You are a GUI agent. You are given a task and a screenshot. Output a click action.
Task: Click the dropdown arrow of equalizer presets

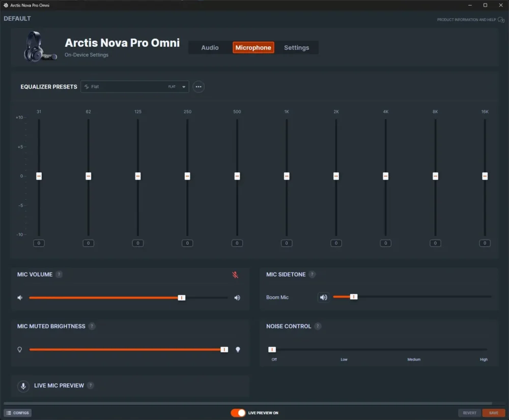tap(184, 87)
